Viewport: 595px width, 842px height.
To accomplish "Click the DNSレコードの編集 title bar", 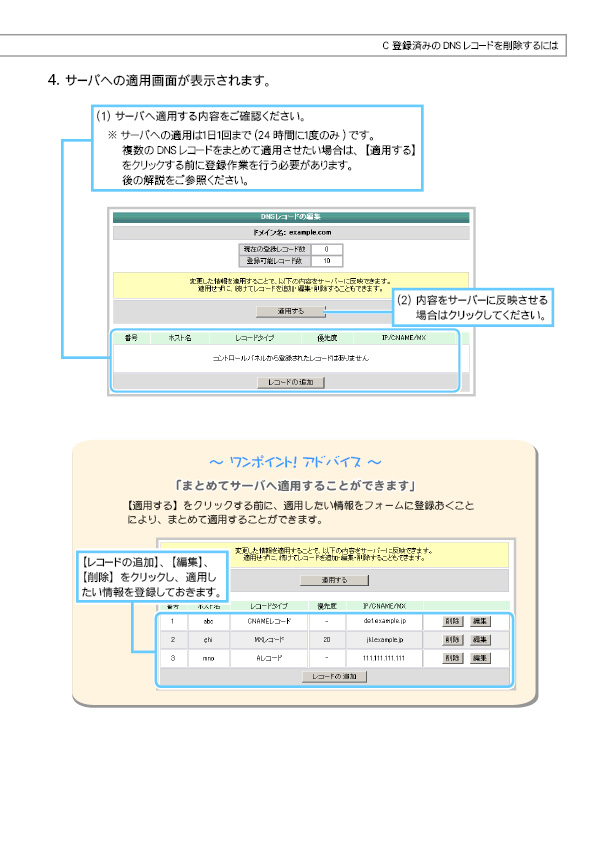I will (x=291, y=217).
